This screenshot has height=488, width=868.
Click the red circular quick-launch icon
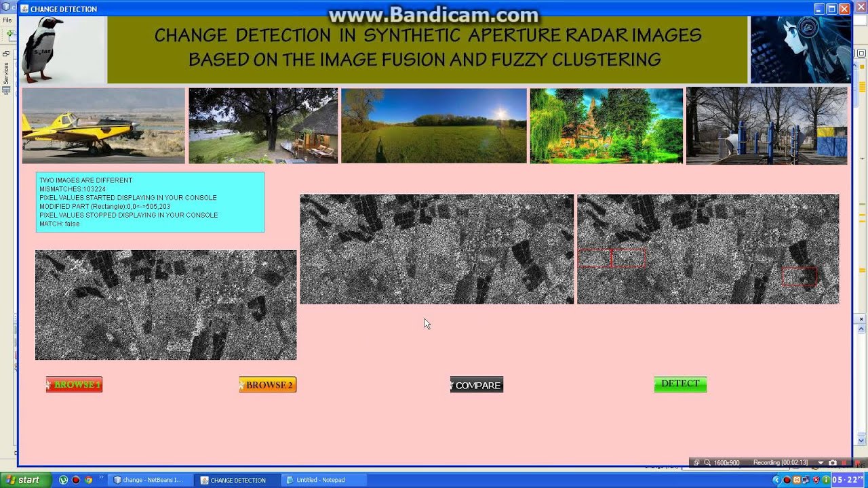76,480
